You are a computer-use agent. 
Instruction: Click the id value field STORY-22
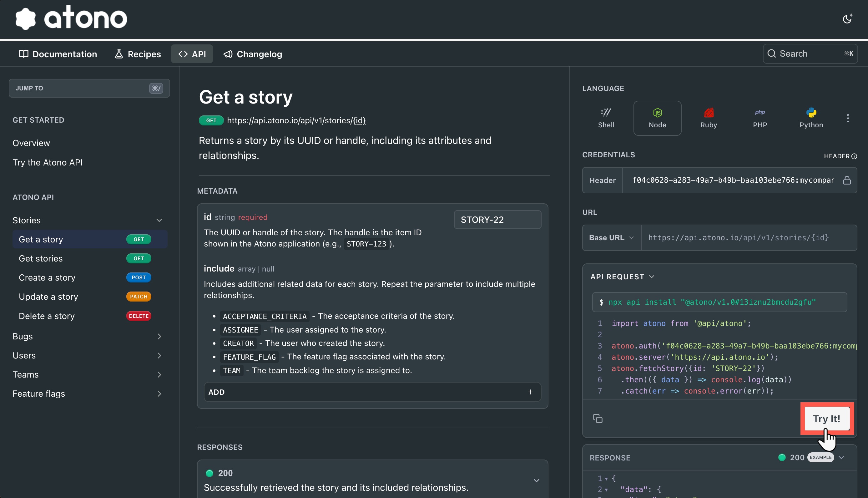tap(497, 220)
